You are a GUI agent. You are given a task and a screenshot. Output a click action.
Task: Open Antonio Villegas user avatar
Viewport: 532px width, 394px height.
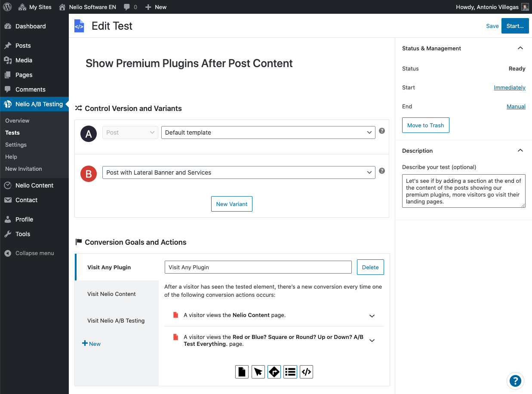tap(525, 7)
